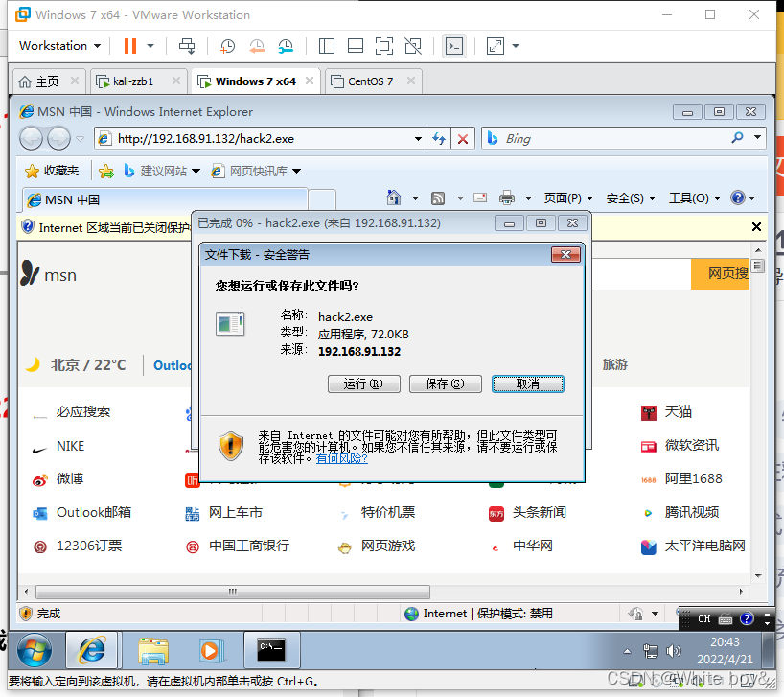The height and width of the screenshot is (697, 784).
Task: Dismiss the Internet protection information bar
Action: point(756,227)
